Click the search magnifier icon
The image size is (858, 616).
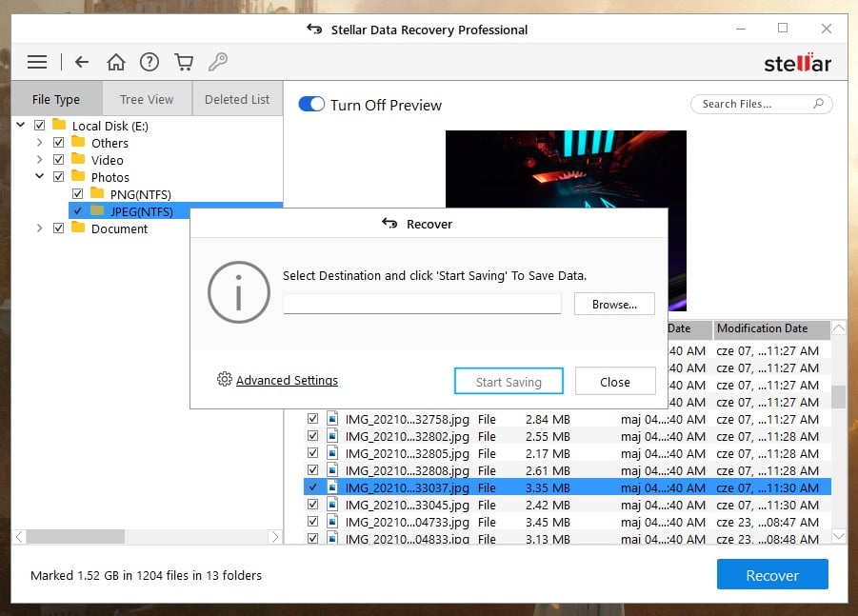point(819,104)
